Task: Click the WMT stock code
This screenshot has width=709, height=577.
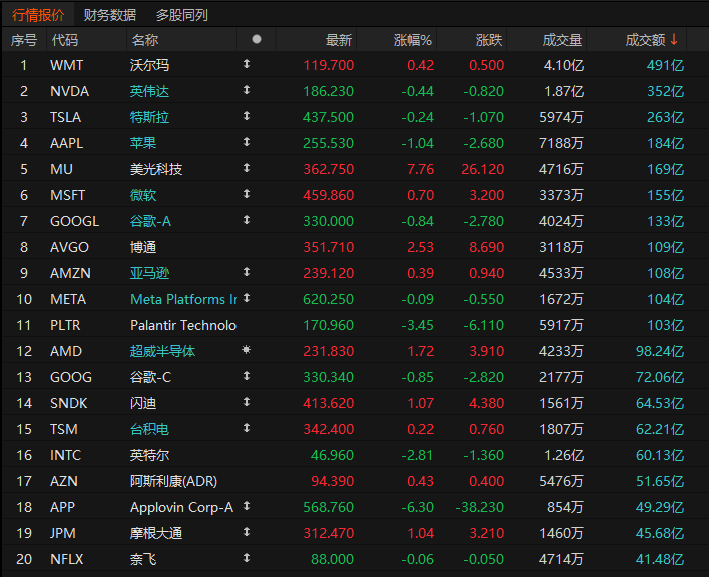Action: point(66,65)
